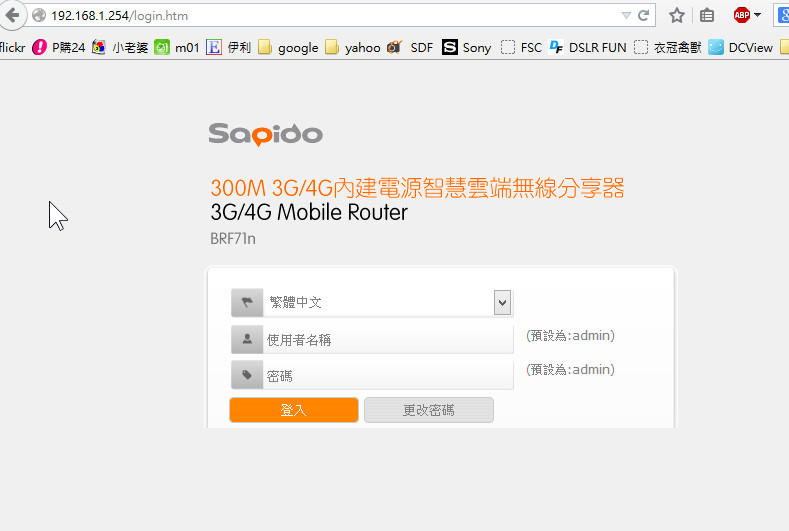Open the DSLR FUN bookmark
The width and height of the screenshot is (789, 531).
588,48
